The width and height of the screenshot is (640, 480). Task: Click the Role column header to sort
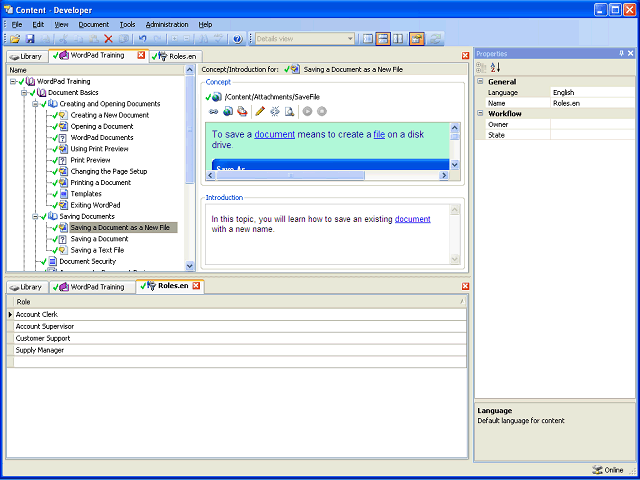[x=240, y=302]
